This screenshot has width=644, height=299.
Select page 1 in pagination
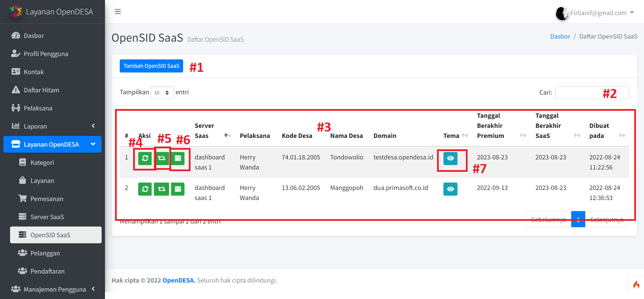pos(578,219)
